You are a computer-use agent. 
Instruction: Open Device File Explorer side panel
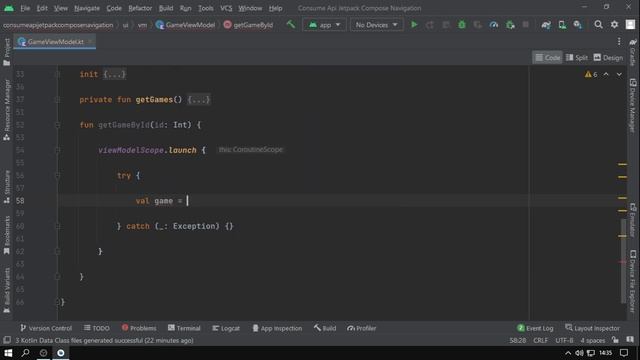pyautogui.click(x=633, y=282)
